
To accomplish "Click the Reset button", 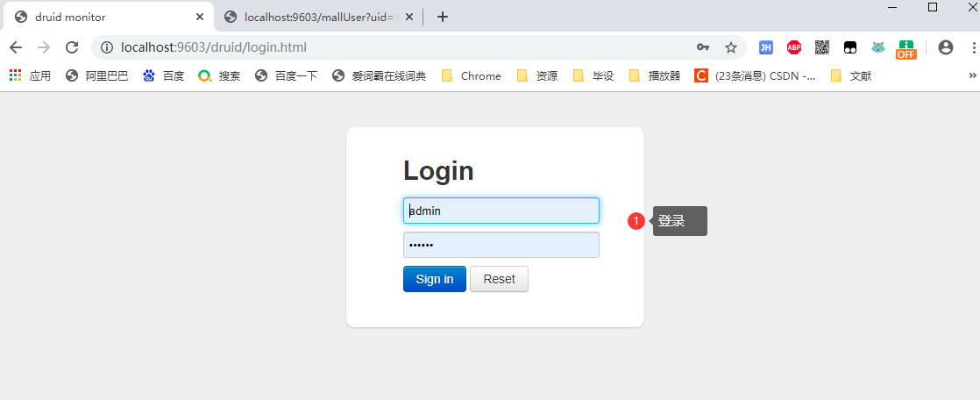I will coord(499,279).
